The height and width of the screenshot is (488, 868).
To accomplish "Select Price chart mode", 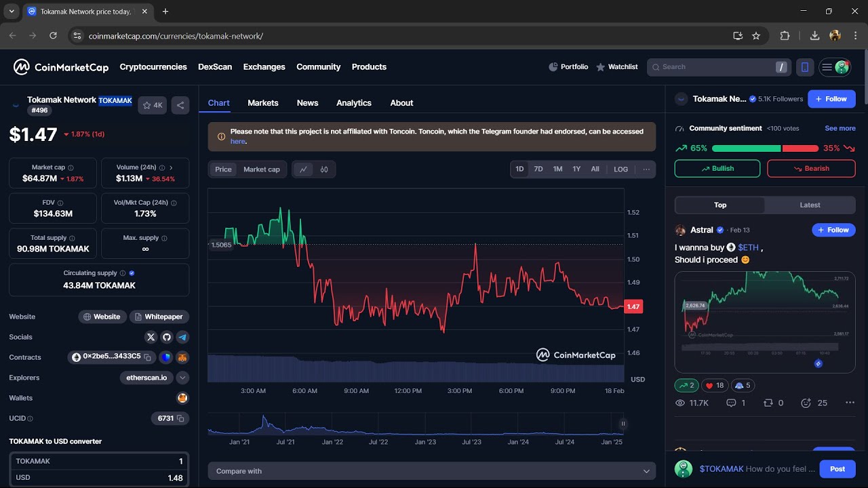I will coord(223,169).
